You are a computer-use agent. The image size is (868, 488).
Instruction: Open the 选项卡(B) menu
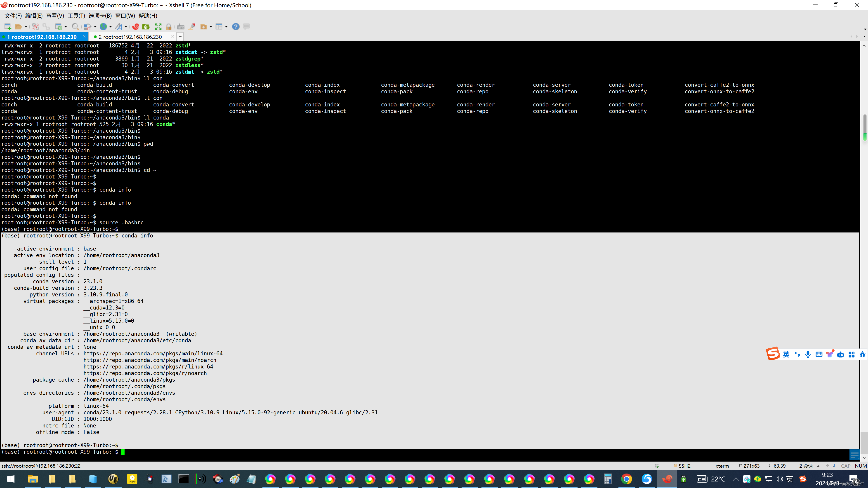(100, 16)
